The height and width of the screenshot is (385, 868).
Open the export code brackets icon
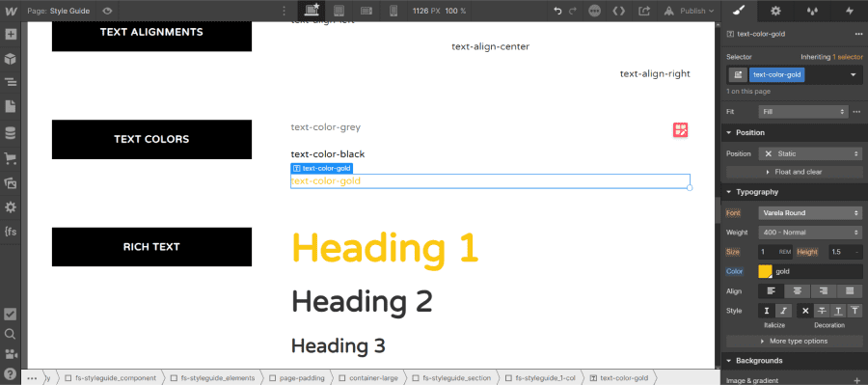[x=619, y=11]
